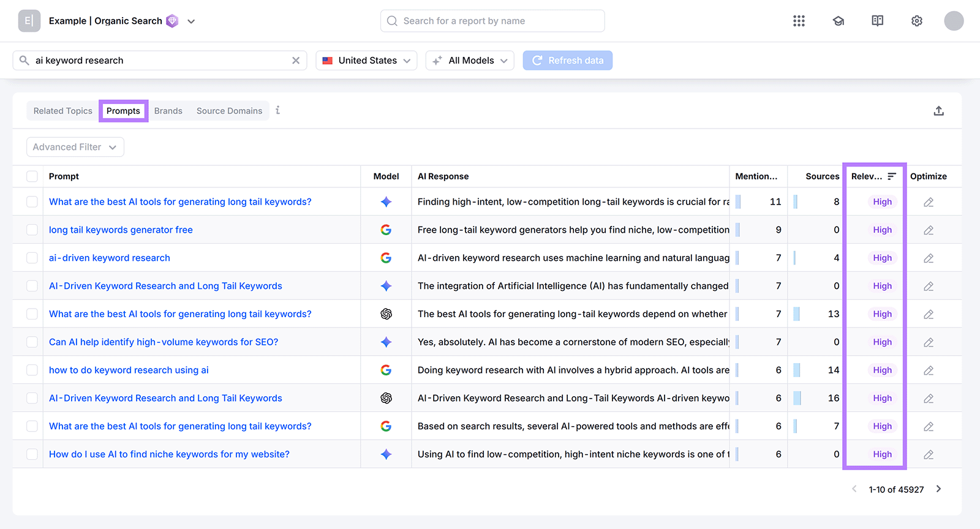Focus the 'Search for a report by name' field
The height and width of the screenshot is (529, 980).
492,21
